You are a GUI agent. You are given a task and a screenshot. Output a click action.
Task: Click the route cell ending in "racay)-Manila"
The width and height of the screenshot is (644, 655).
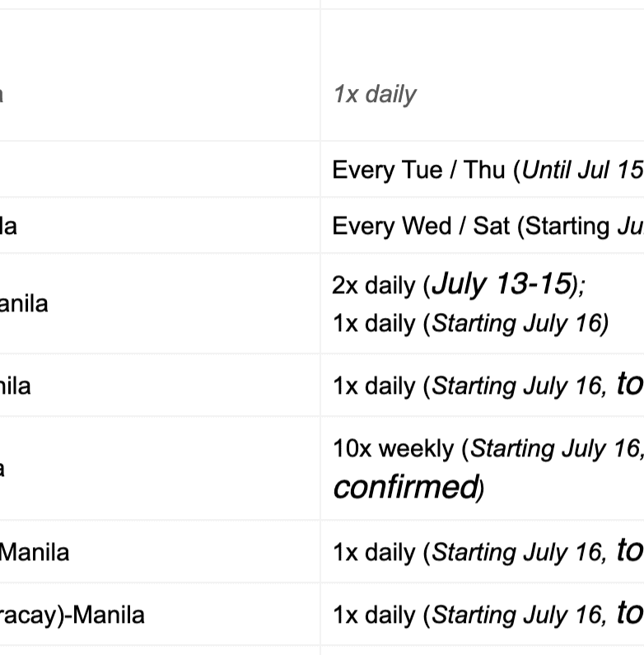pyautogui.click(x=72, y=615)
